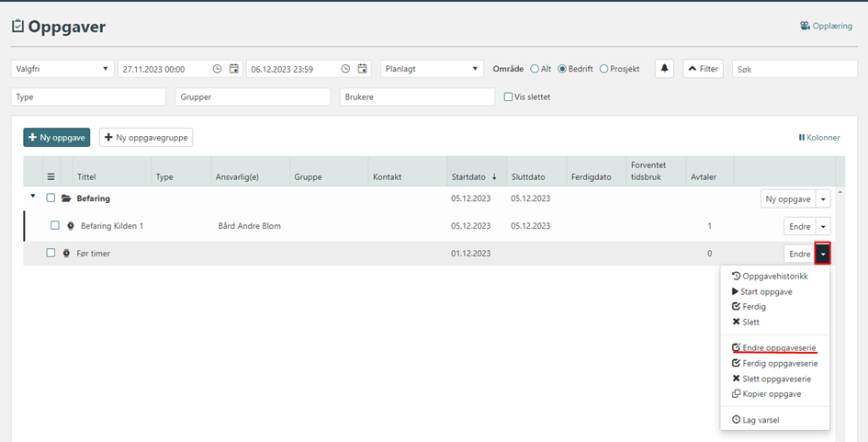This screenshot has height=442, width=868.
Task: Click into the Søk search field
Action: click(x=794, y=69)
